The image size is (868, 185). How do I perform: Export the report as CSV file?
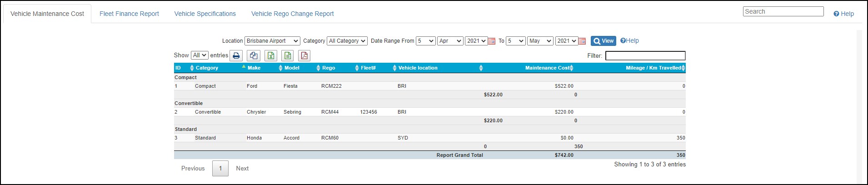[287, 55]
